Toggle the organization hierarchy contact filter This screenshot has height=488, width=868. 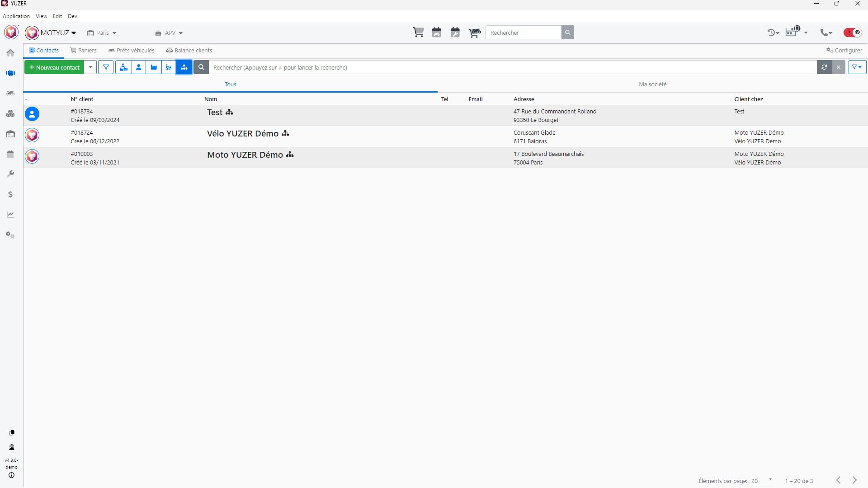point(184,67)
